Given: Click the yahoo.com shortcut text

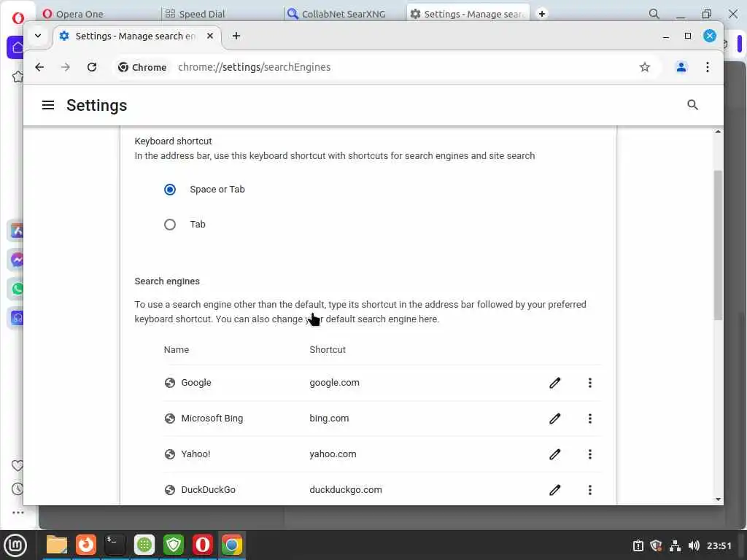Looking at the screenshot, I should tap(333, 454).
